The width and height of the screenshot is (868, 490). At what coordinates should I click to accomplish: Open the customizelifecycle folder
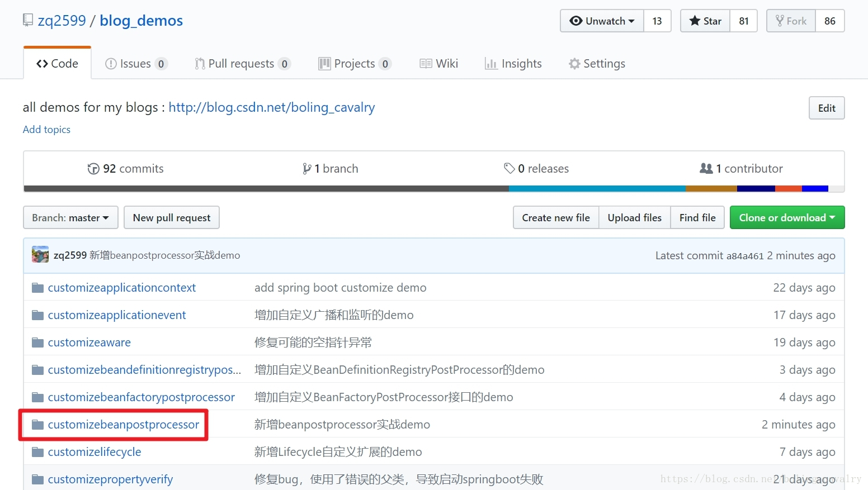95,452
